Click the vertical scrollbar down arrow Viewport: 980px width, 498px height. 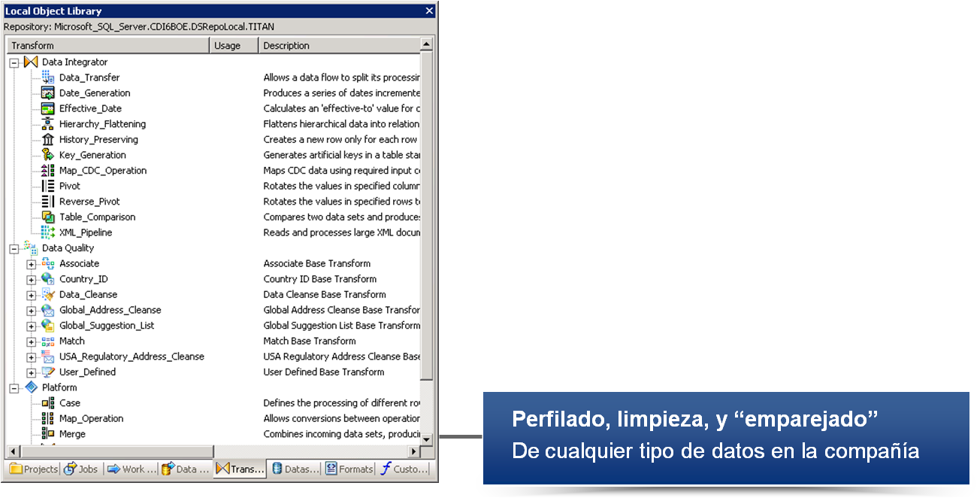[x=427, y=439]
